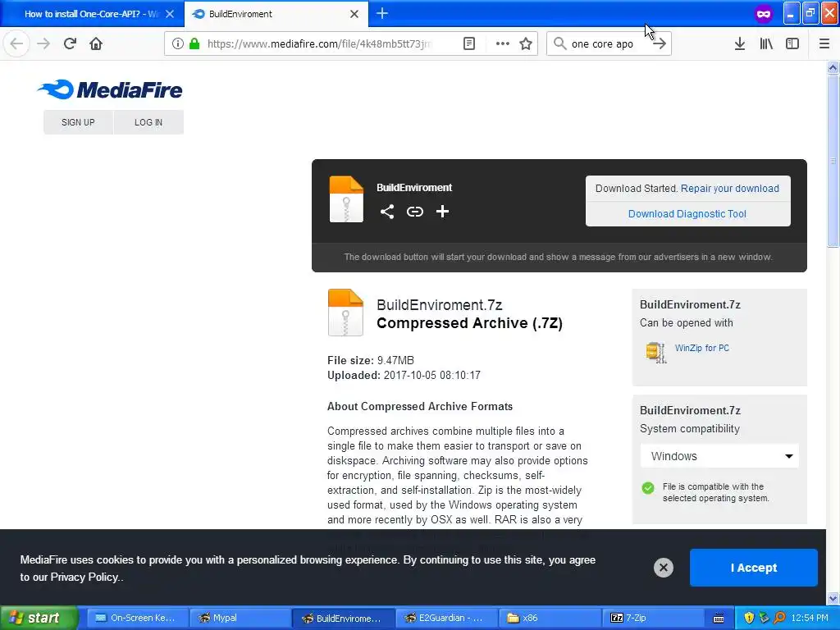Open the downloads panel
The image size is (840, 630).
740,43
